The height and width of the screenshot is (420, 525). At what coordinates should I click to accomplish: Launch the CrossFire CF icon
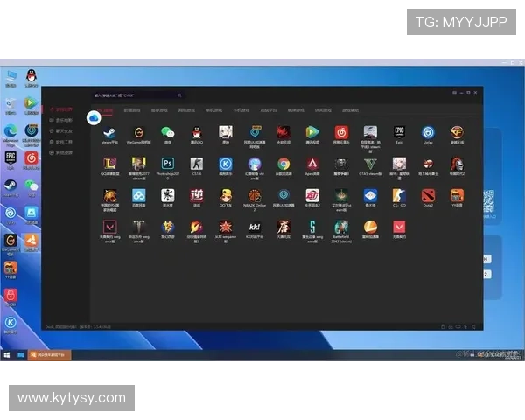pyautogui.click(x=457, y=133)
